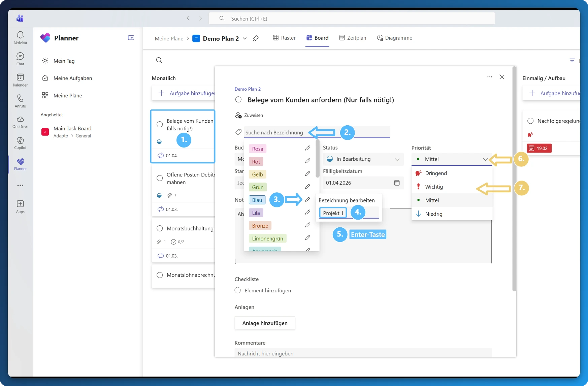The image size is (588, 386).
Task: Open the Apps store icon
Action: (20, 203)
